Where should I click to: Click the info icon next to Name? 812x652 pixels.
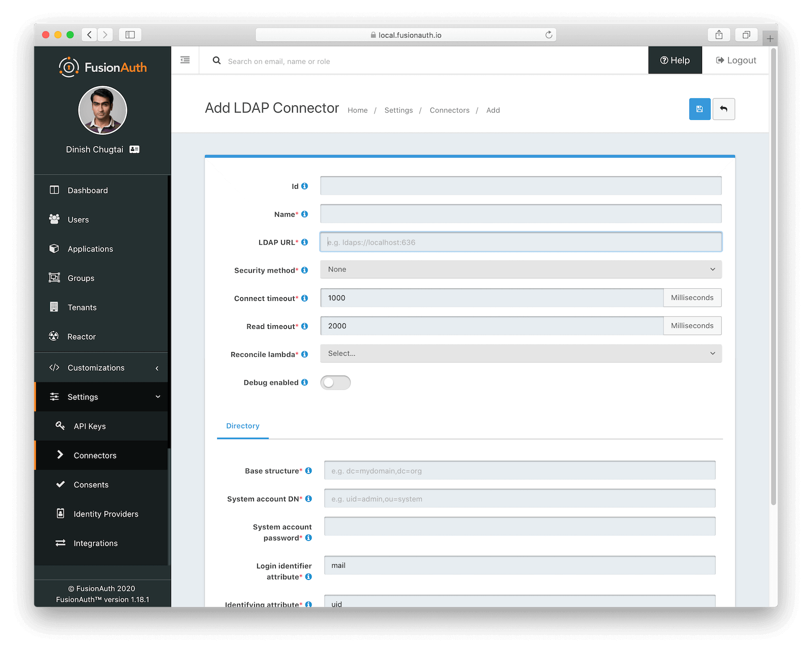coord(304,214)
